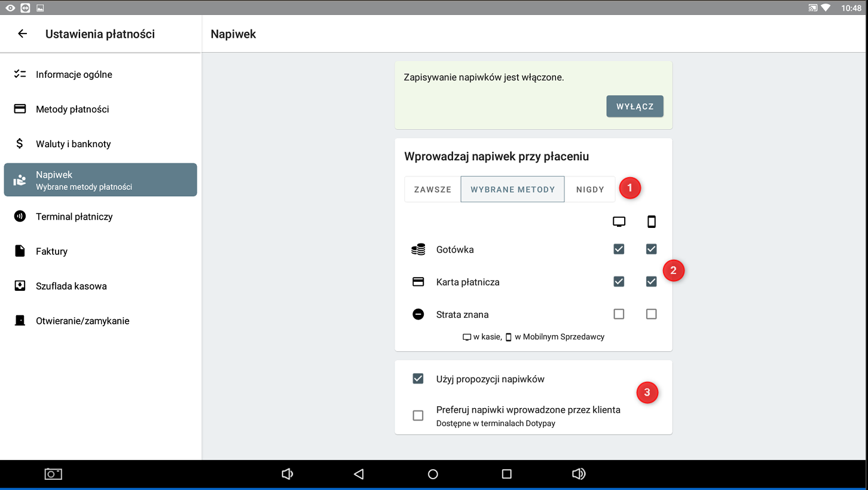The image size is (868, 490).
Task: Tap the volume up speaker icon
Action: click(578, 474)
